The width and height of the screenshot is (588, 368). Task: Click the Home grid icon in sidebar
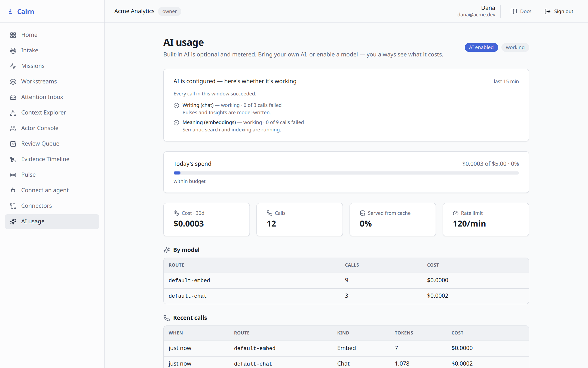pos(13,35)
